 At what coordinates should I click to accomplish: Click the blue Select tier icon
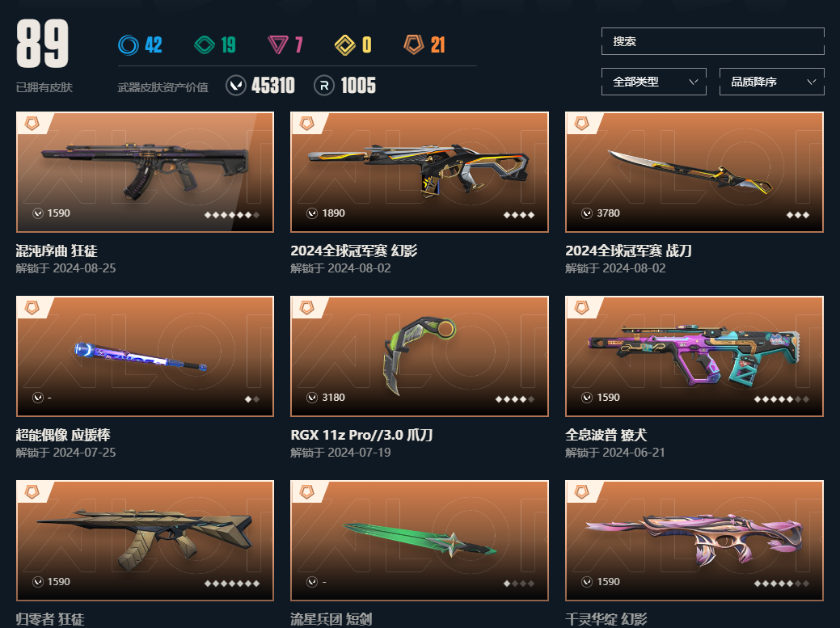pos(129,45)
